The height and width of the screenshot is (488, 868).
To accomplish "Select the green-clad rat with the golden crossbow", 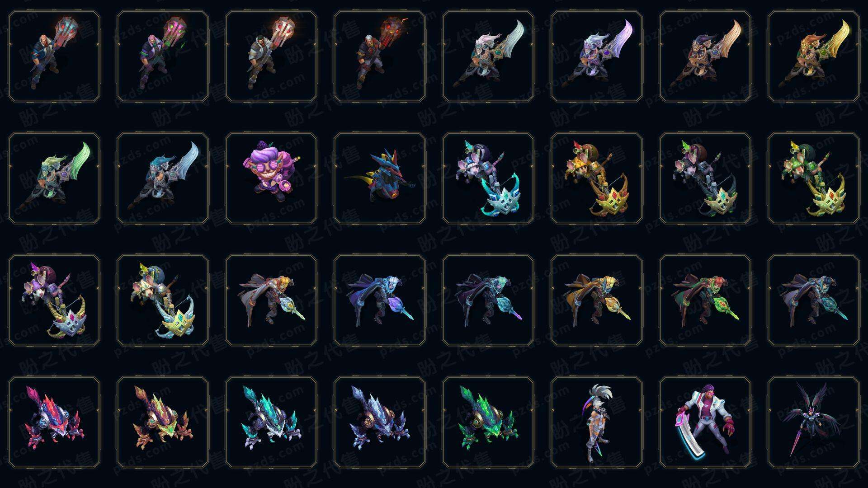I will point(814,178).
